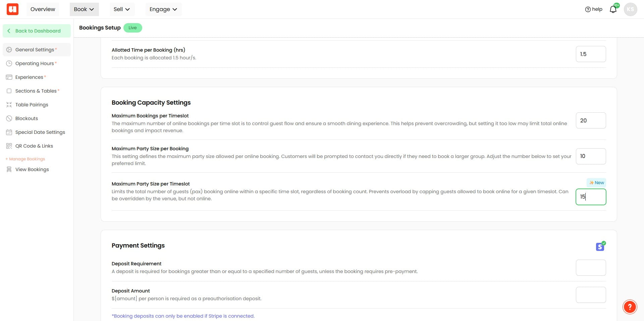This screenshot has height=321, width=644.
Task: Click the help question mark icon
Action: coord(588,9)
